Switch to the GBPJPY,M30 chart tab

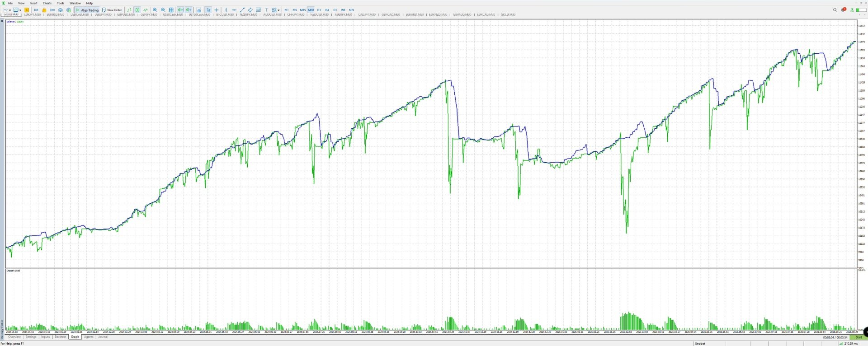(x=149, y=14)
